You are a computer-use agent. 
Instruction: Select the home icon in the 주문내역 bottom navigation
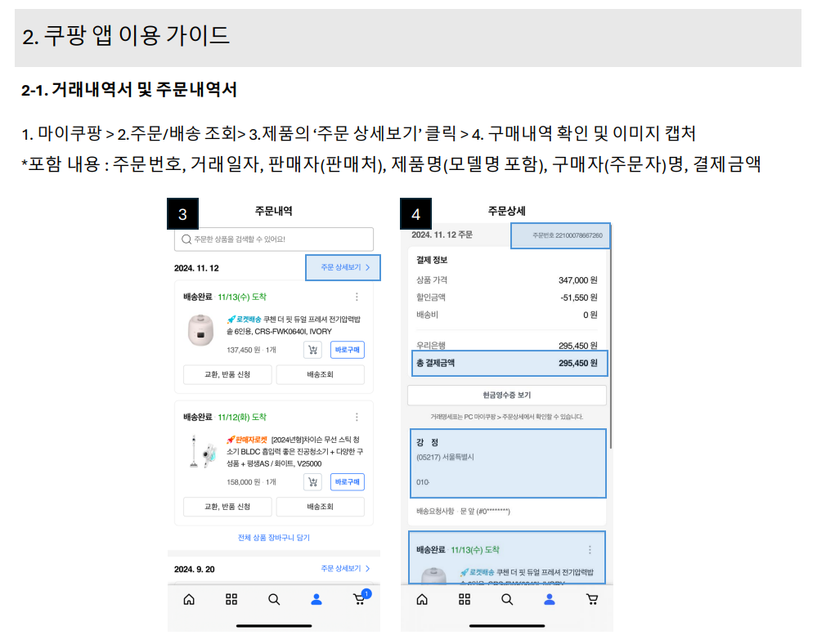pos(189,599)
